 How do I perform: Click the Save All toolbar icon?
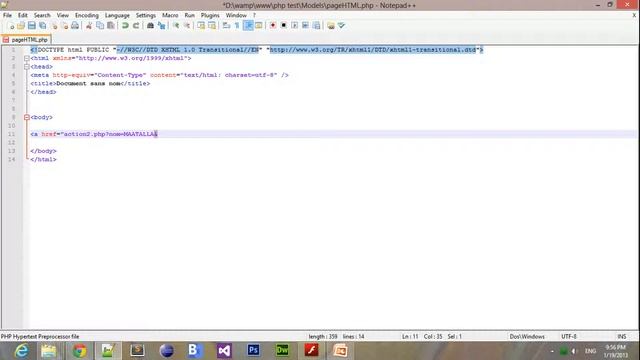[42, 26]
